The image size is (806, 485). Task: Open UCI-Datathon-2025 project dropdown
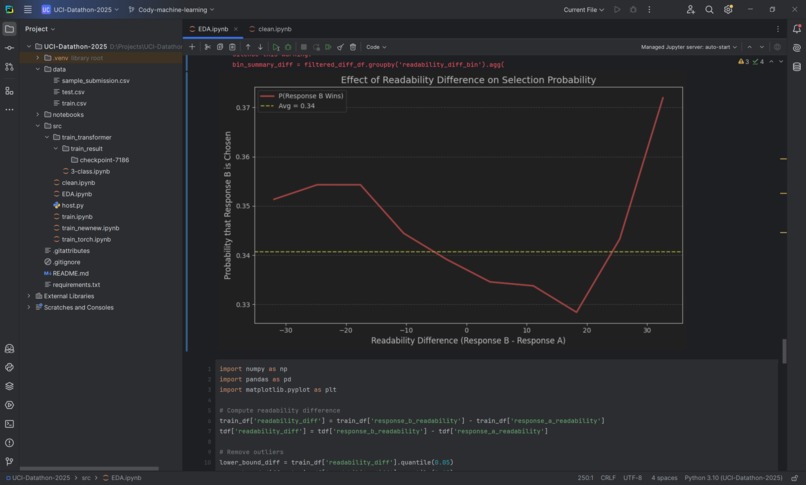pos(80,9)
